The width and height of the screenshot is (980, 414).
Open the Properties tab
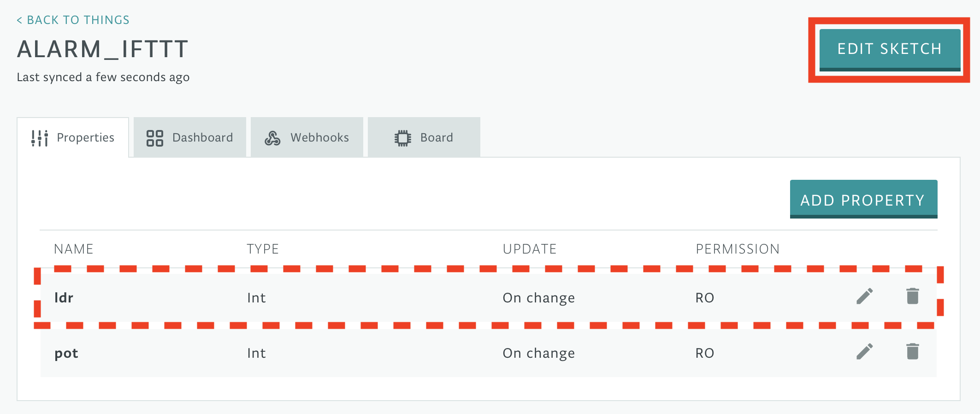coord(73,137)
